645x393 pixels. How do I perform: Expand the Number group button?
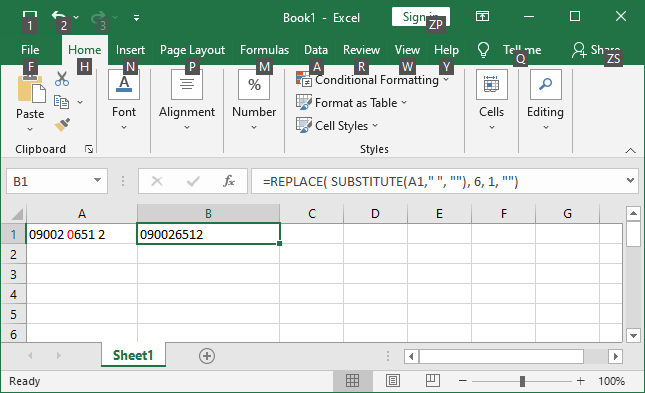(254, 101)
